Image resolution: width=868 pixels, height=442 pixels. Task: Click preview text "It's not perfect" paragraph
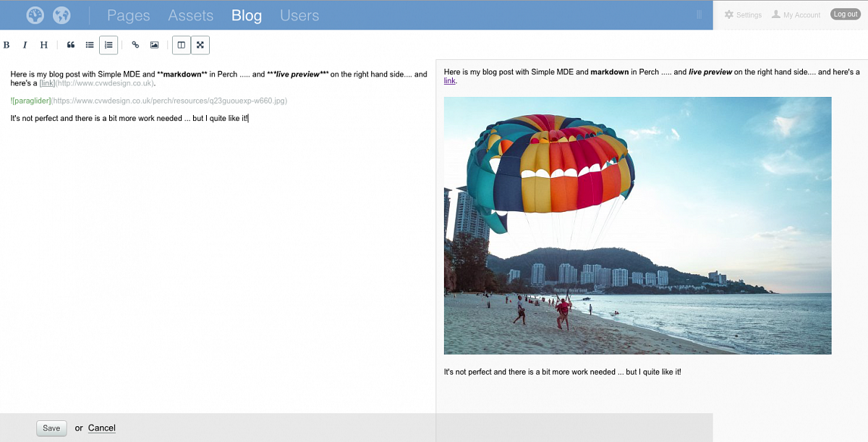563,372
